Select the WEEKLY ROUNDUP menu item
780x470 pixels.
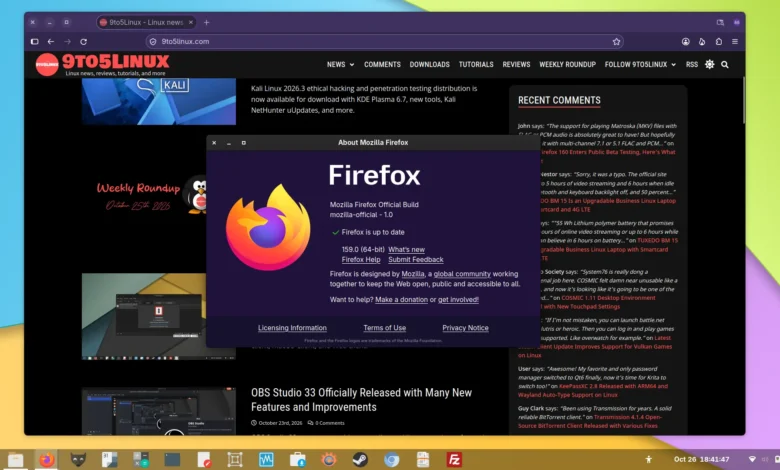tap(568, 65)
